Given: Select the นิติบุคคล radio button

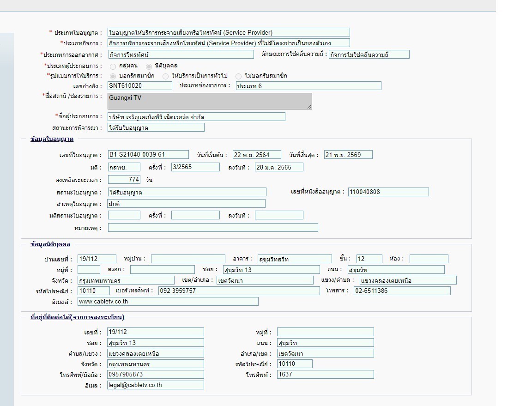Looking at the screenshot, I should click(x=149, y=66).
